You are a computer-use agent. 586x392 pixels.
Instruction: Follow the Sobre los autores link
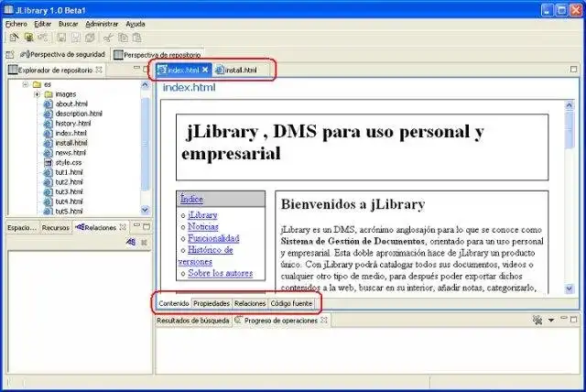[220, 273]
